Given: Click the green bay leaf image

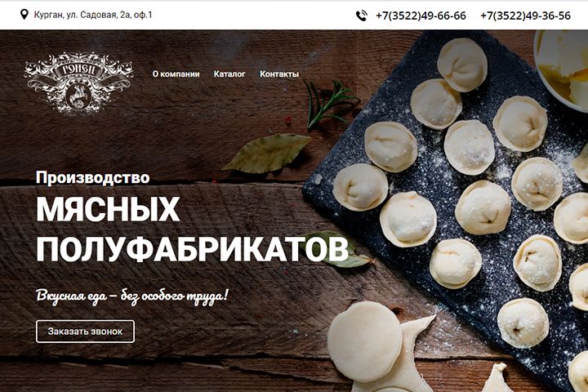Looking at the screenshot, I should pyautogui.click(x=268, y=153).
